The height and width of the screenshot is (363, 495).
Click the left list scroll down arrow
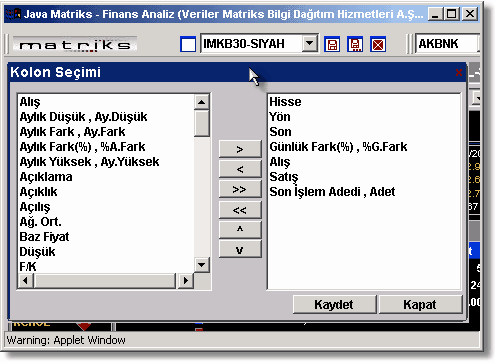coord(202,265)
